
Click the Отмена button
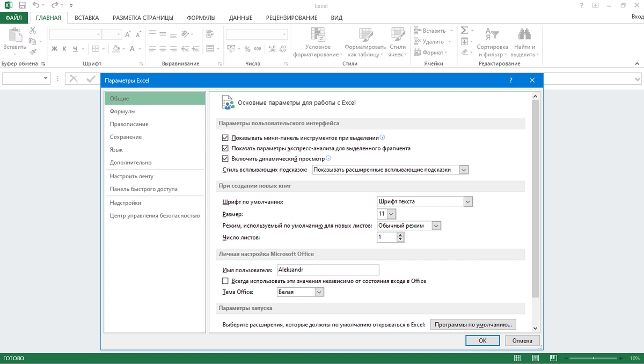[x=522, y=340]
